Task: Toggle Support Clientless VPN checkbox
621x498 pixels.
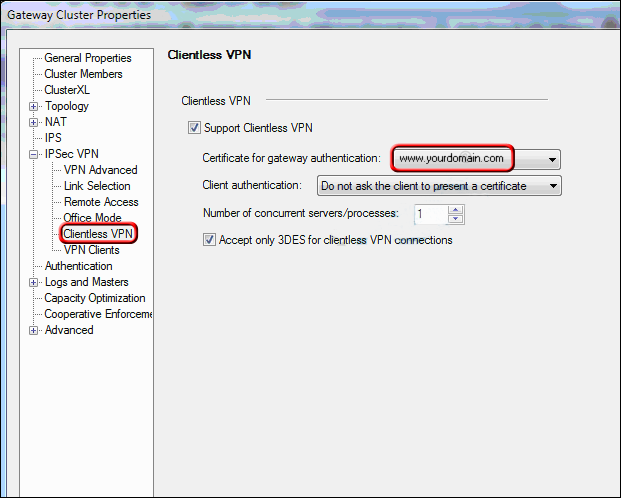Action: pos(194,128)
